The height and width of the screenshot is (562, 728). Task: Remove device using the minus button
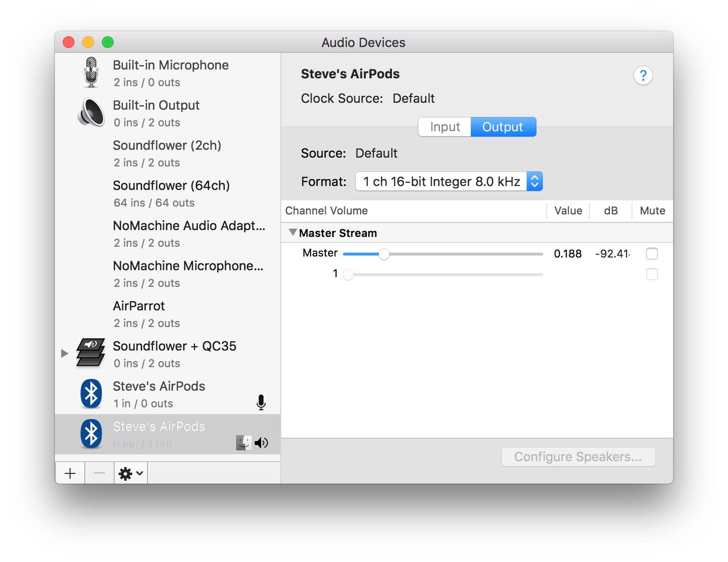[x=99, y=473]
